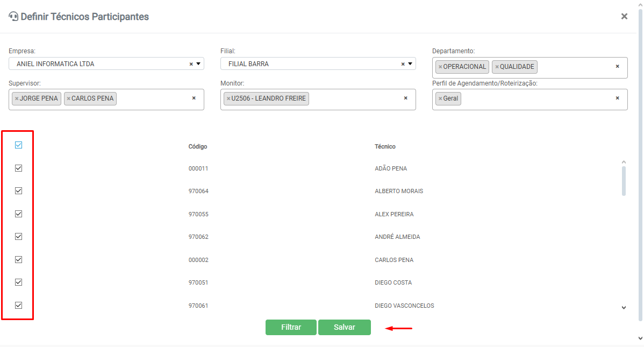Remove JORGE PENA tag from Supervisor

coord(17,98)
